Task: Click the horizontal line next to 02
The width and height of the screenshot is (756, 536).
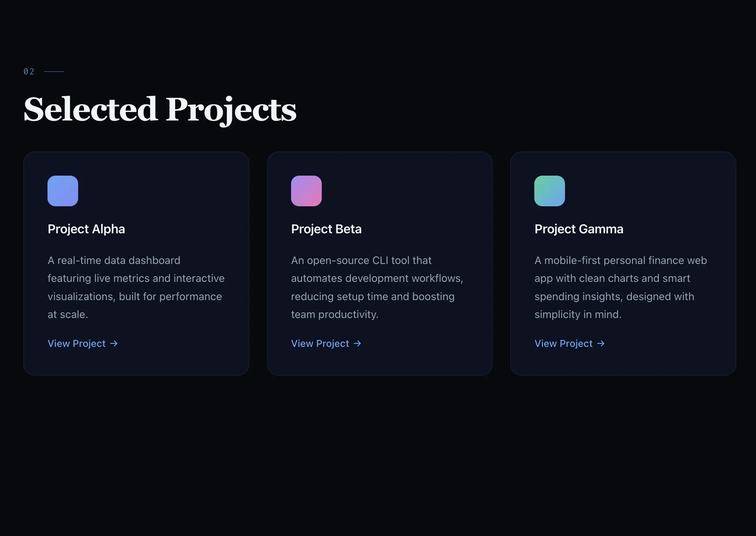Action: coord(54,71)
